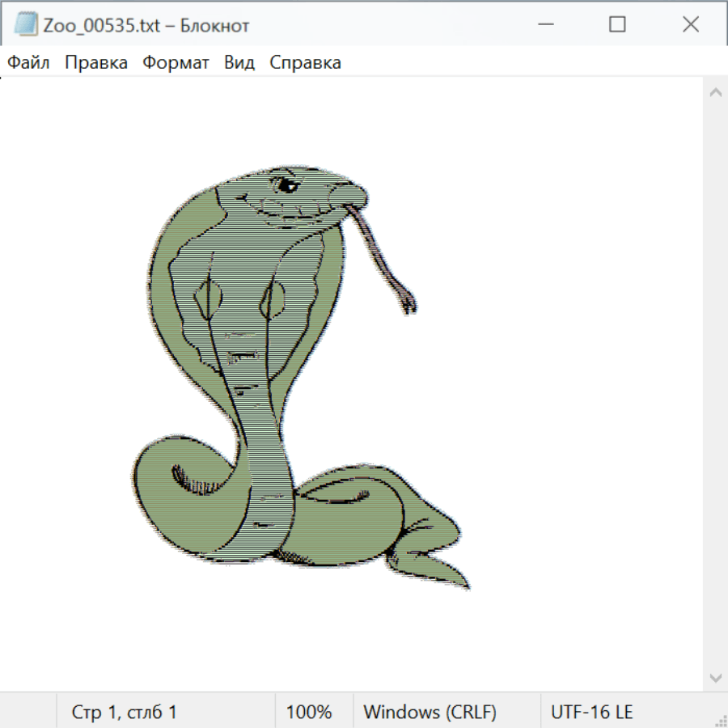Minimize the Блокнот window
The image size is (728, 728).
(544, 25)
